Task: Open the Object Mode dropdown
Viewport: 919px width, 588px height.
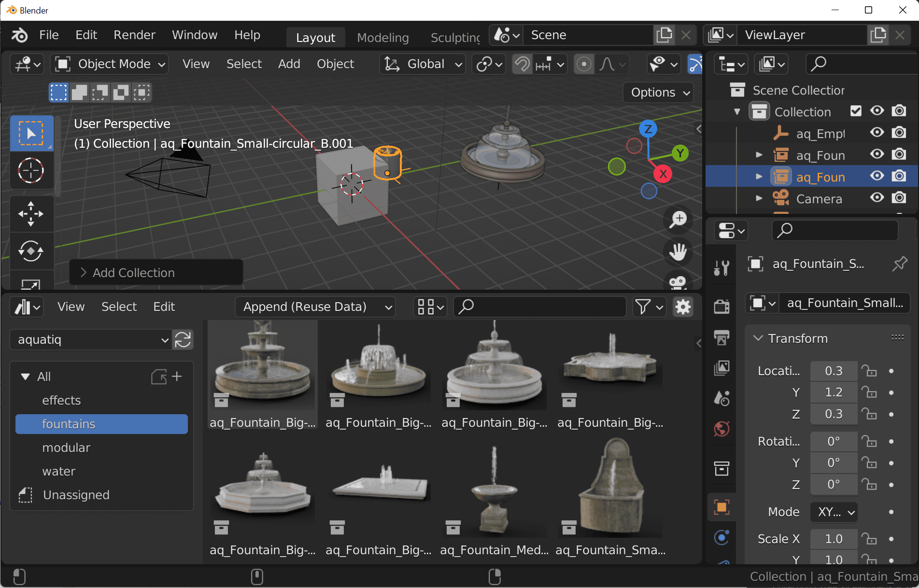Action: click(110, 64)
